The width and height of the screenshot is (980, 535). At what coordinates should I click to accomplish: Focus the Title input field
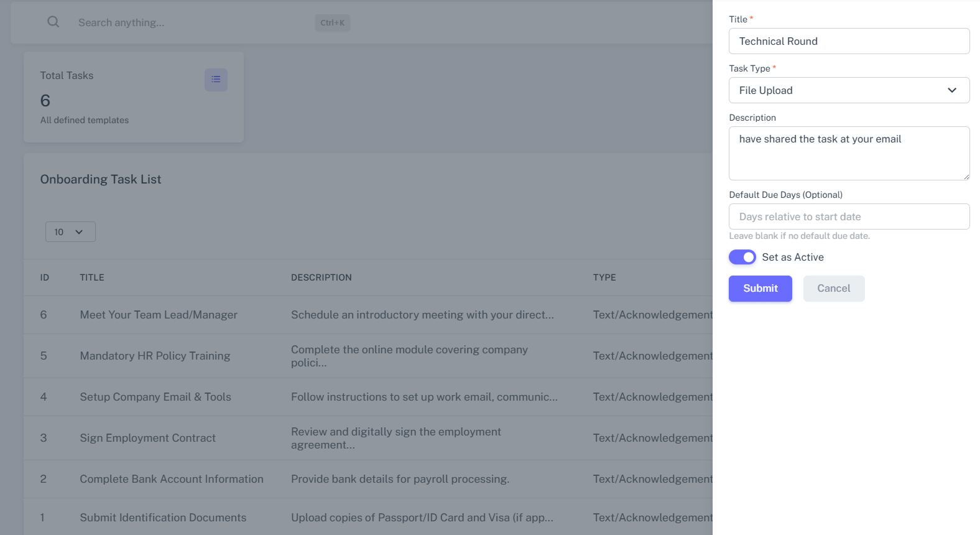pyautogui.click(x=849, y=41)
